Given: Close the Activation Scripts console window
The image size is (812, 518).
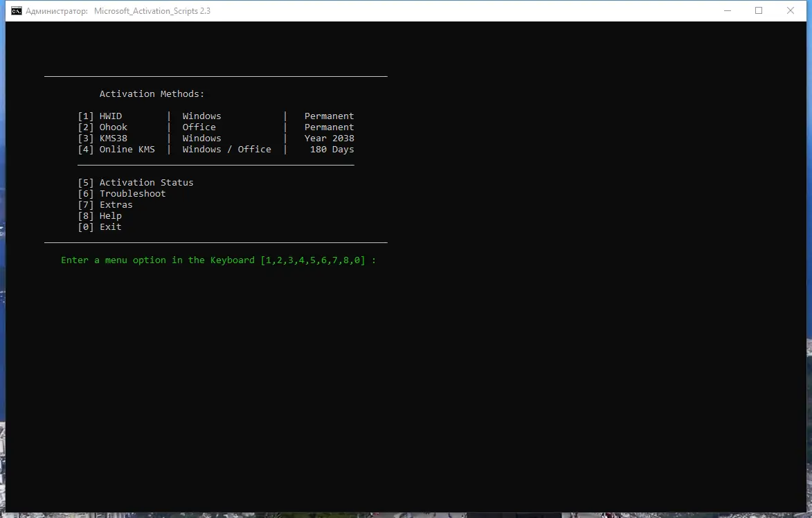Looking at the screenshot, I should pyautogui.click(x=791, y=10).
